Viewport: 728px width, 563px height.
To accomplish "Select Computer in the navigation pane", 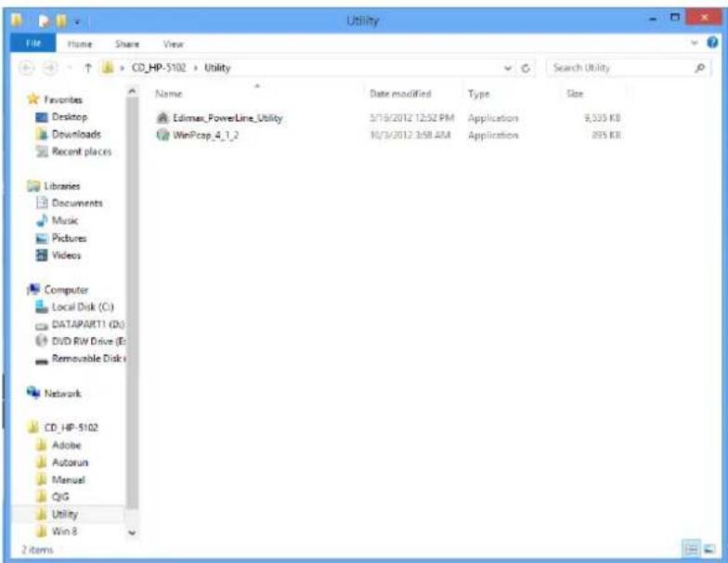I will pyautogui.click(x=66, y=290).
